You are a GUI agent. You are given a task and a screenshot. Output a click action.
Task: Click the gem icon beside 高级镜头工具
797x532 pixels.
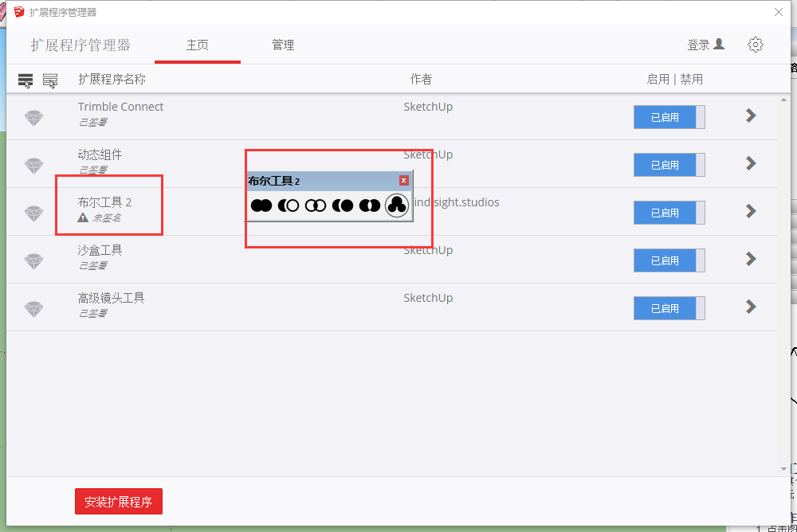pos(34,309)
